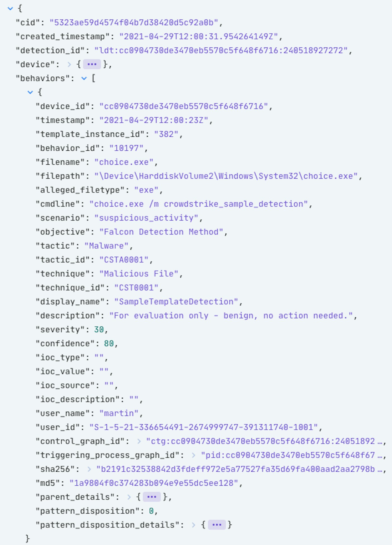Click the description value text
This screenshot has width=392, height=545.
231,316
